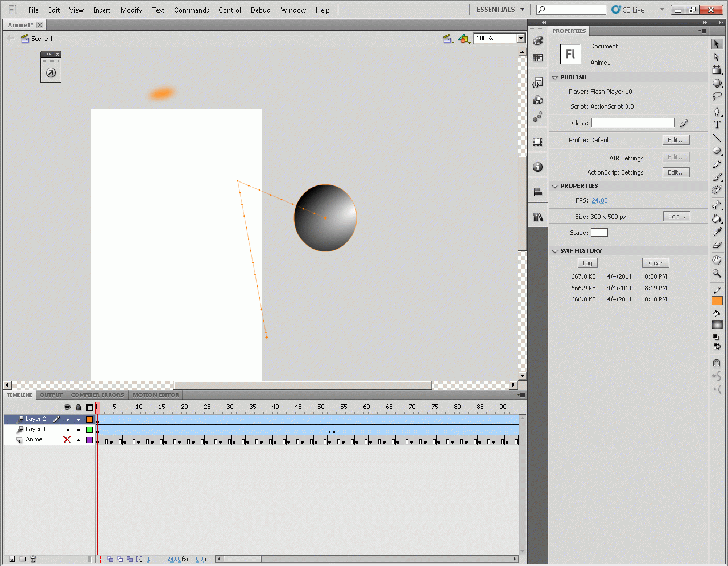The height and width of the screenshot is (566, 728).
Task: Edit the ActionScript Settings
Action: point(676,172)
